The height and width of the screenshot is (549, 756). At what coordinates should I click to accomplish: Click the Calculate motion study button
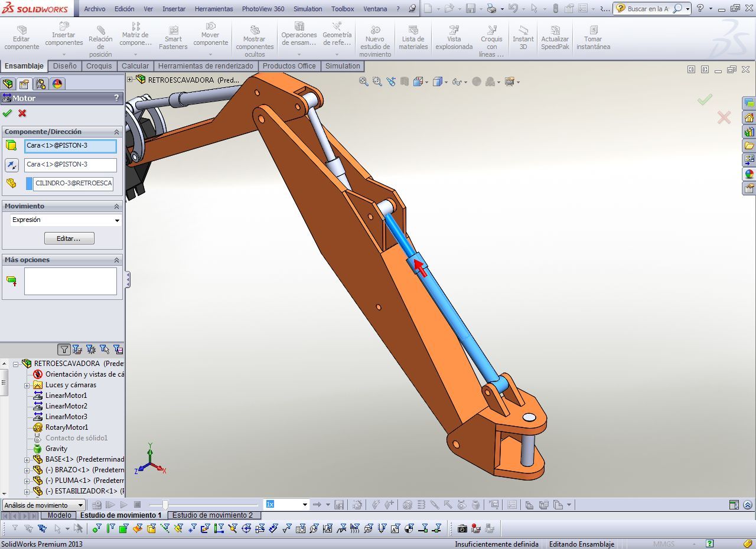[x=96, y=505]
